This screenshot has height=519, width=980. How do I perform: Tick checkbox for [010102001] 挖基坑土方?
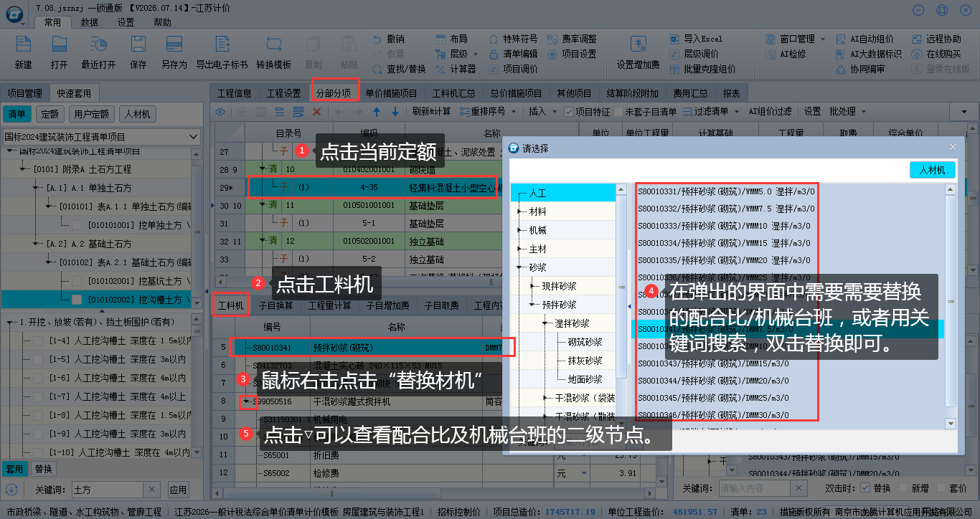pyautogui.click(x=77, y=281)
